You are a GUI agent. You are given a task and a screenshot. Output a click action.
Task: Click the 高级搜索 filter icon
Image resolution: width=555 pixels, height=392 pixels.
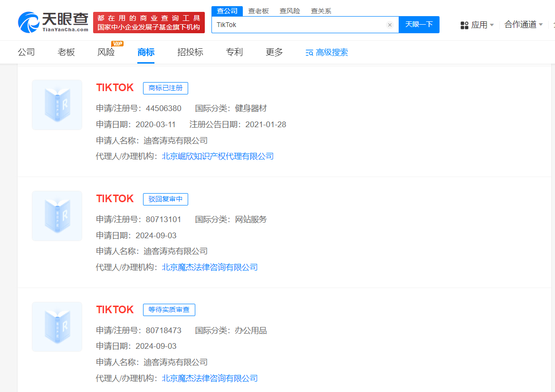pos(309,53)
